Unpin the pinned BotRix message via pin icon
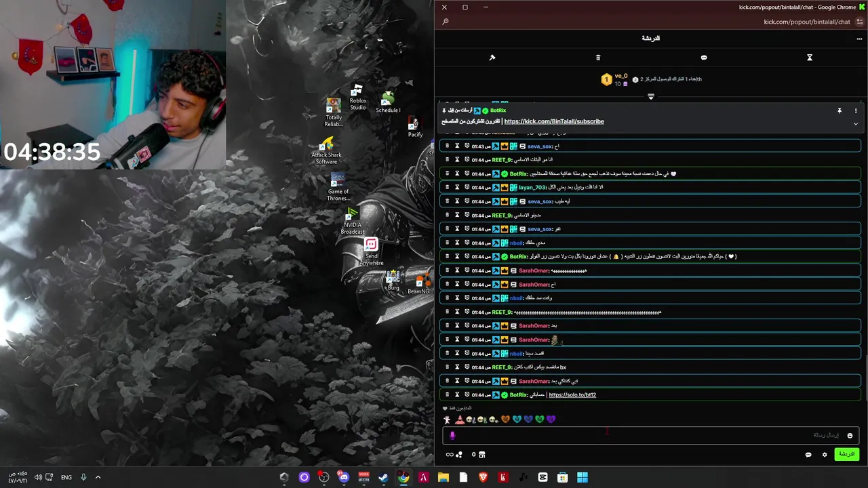The image size is (868, 488). (x=840, y=110)
